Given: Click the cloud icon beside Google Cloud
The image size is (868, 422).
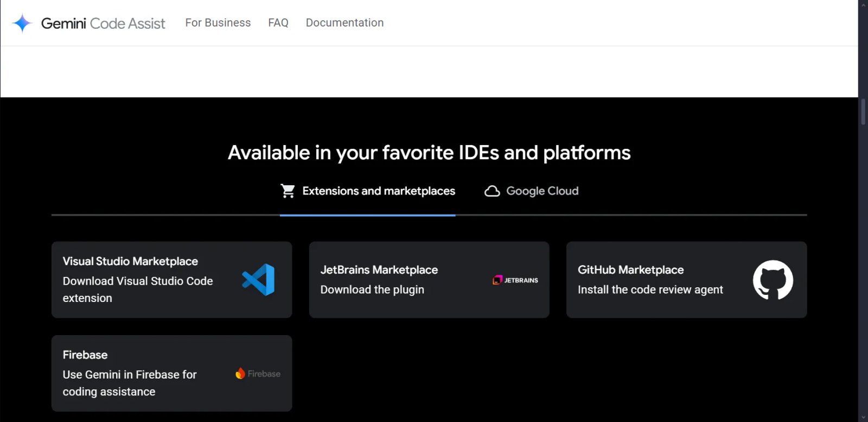Looking at the screenshot, I should tap(492, 191).
